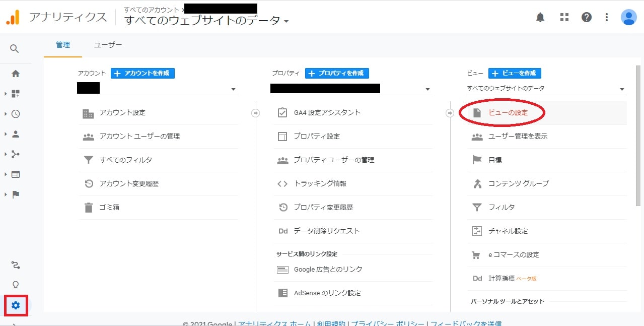Expand the Customization sidebar section arrow
Image resolution: width=644 pixels, height=326 pixels.
pos(6,94)
